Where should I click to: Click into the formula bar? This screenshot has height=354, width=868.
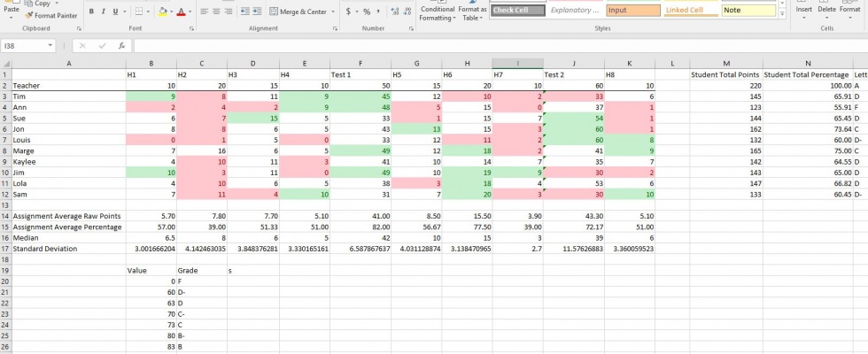tap(496, 45)
